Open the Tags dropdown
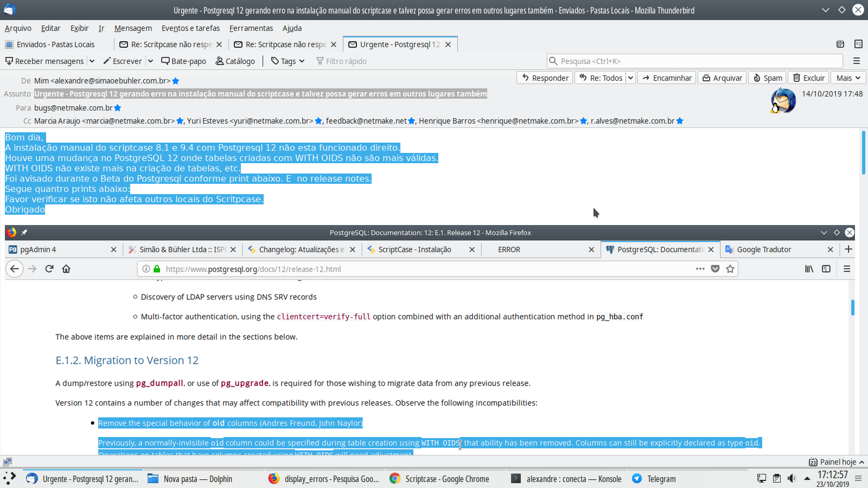The height and width of the screenshot is (488, 868). [x=288, y=61]
